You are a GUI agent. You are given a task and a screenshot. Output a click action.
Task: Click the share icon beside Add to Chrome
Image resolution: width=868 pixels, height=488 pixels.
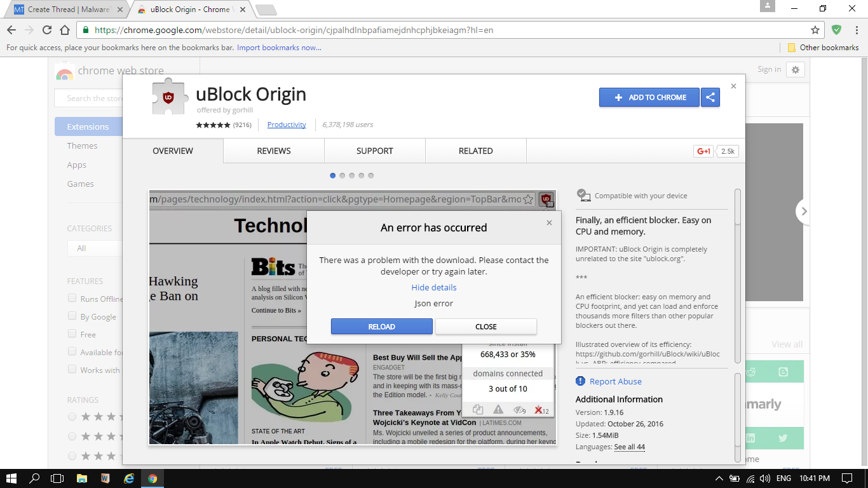click(710, 97)
